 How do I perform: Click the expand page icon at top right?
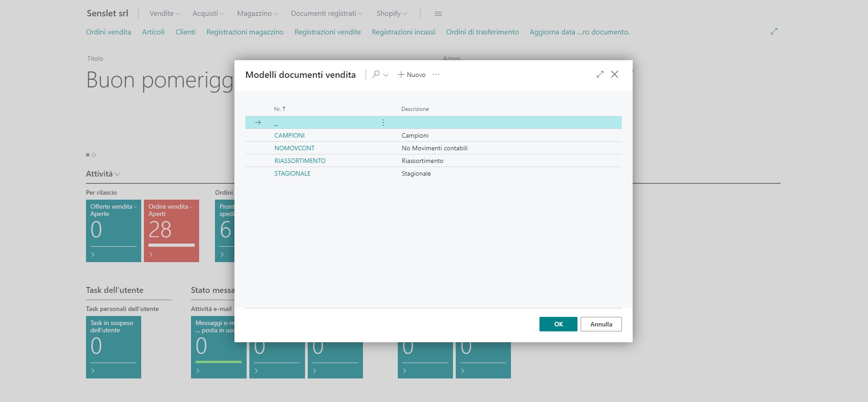coord(774,31)
